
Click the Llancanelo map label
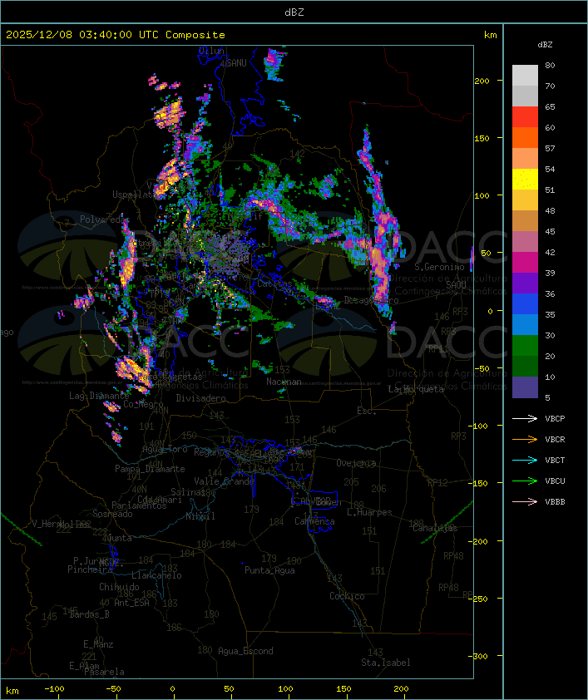156,575
